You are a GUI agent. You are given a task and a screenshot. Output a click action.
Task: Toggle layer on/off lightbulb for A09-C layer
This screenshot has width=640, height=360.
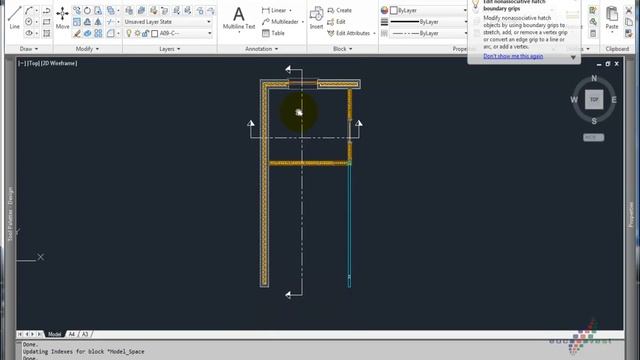[x=129, y=33]
